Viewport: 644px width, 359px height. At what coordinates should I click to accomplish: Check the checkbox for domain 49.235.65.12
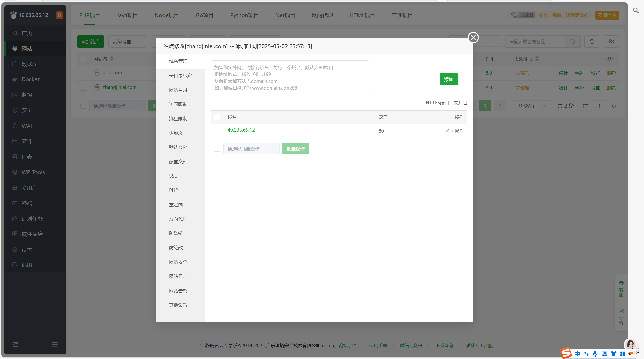tap(217, 131)
